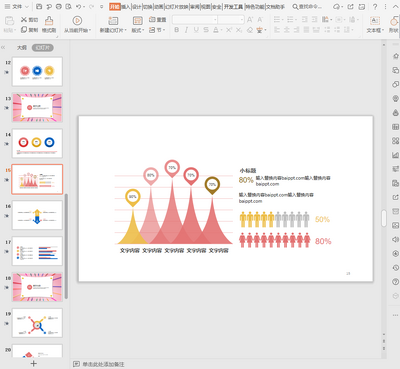Click the 查找命令 search box
This screenshot has height=369, width=400.
point(307,7)
